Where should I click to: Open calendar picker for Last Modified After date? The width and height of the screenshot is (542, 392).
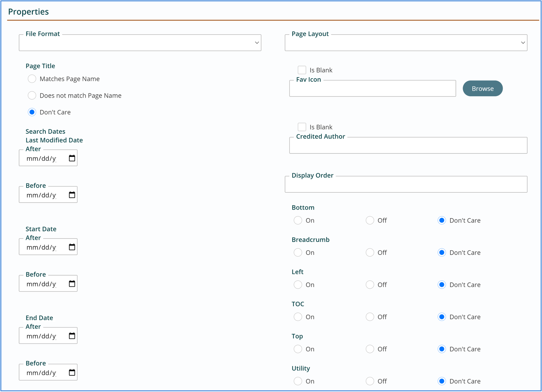[72, 158]
